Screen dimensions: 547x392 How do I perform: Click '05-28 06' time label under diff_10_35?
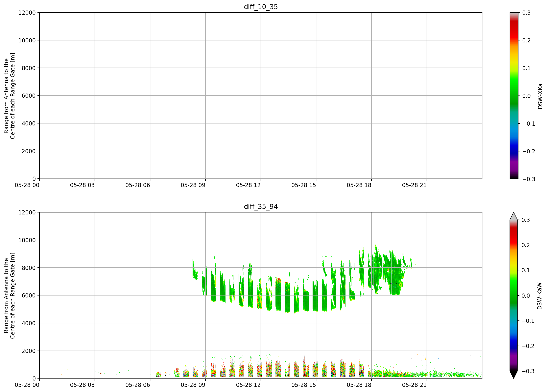click(138, 185)
